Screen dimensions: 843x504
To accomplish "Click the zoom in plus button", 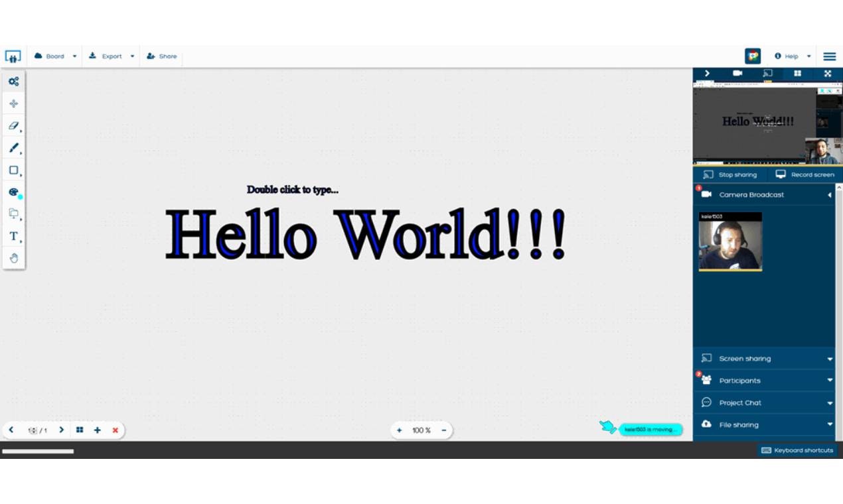I will (x=399, y=430).
